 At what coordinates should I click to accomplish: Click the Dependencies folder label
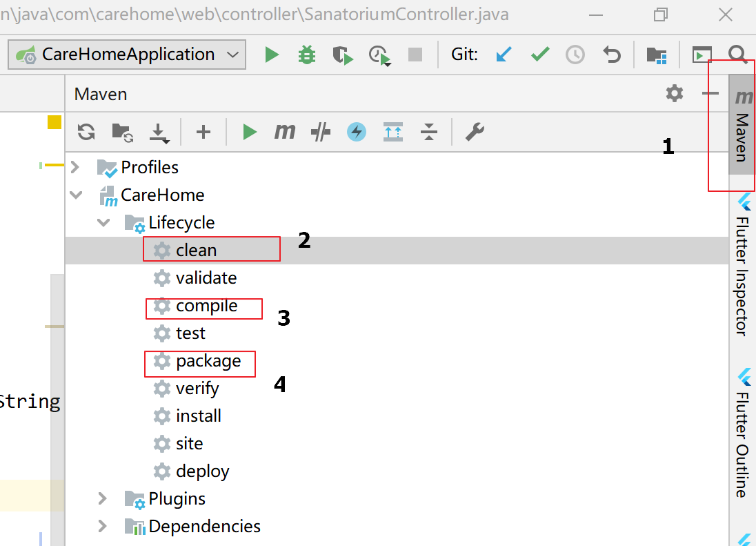[x=204, y=526]
